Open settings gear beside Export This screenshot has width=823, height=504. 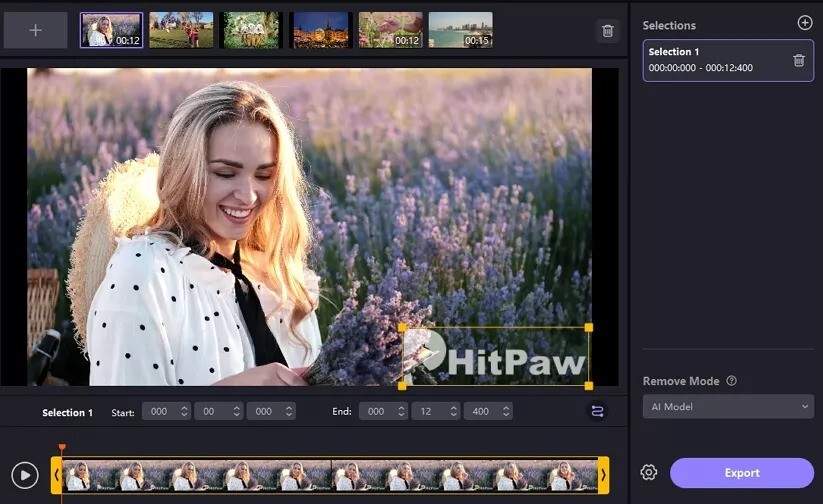click(649, 472)
